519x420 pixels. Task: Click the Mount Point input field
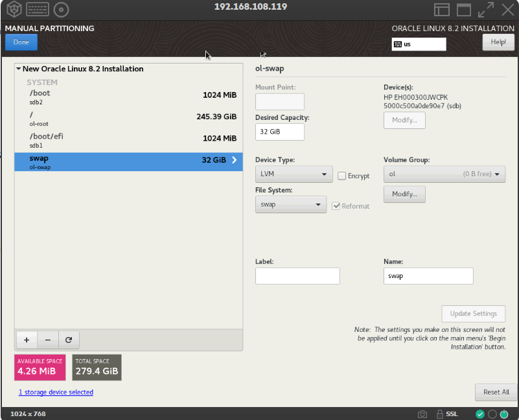pos(280,102)
